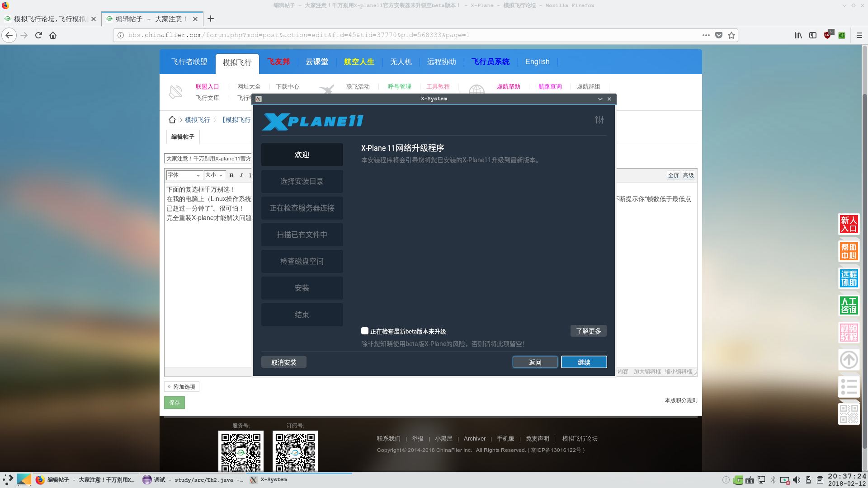Open Firefox library icon
Screen dimensions: 868x488
(x=799, y=35)
